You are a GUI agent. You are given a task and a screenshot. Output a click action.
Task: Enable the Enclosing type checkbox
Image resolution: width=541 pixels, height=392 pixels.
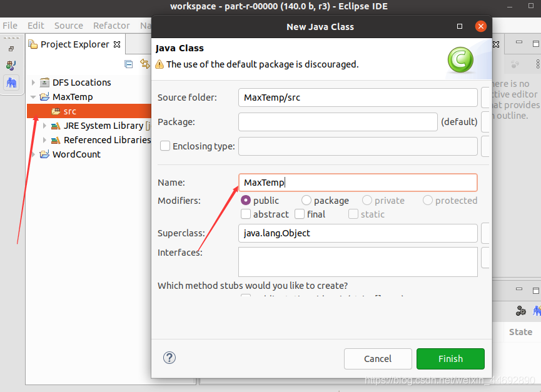pyautogui.click(x=165, y=146)
